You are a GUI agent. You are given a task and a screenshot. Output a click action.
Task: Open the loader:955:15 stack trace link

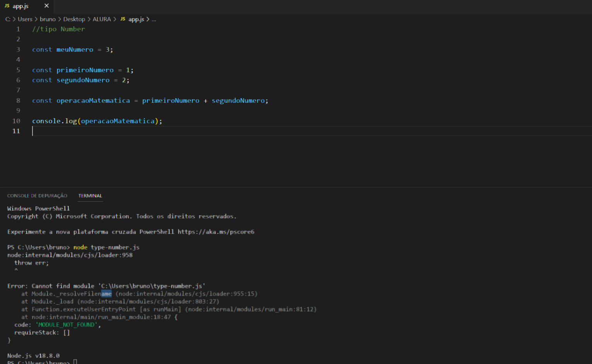point(186,294)
